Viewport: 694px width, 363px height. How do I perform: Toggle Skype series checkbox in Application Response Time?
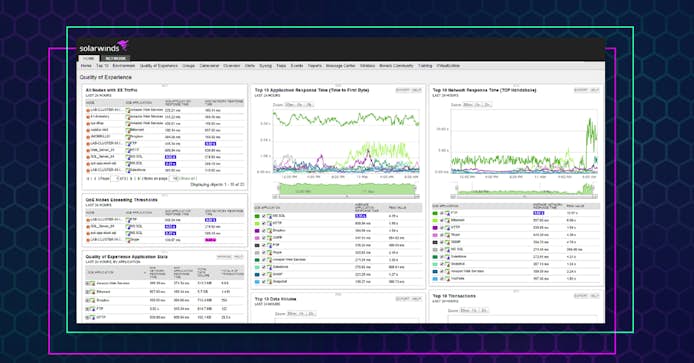click(264, 253)
